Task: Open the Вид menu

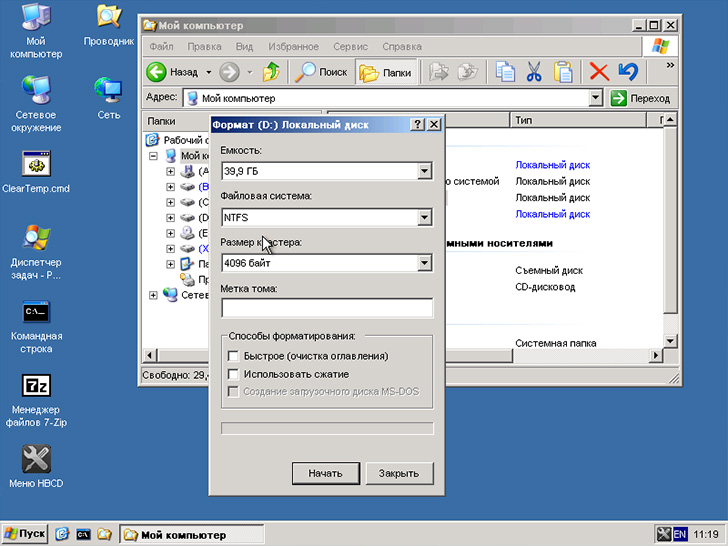Action: [x=244, y=47]
